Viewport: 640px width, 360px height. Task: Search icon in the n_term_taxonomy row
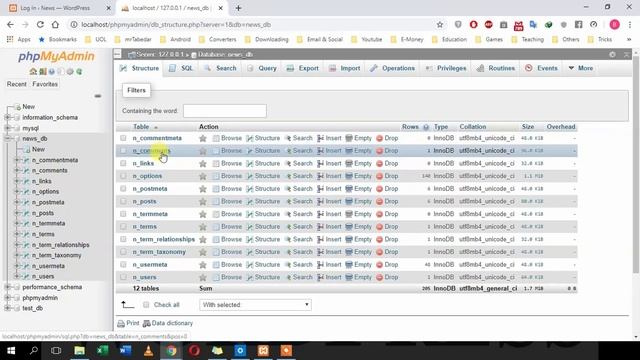click(288, 252)
